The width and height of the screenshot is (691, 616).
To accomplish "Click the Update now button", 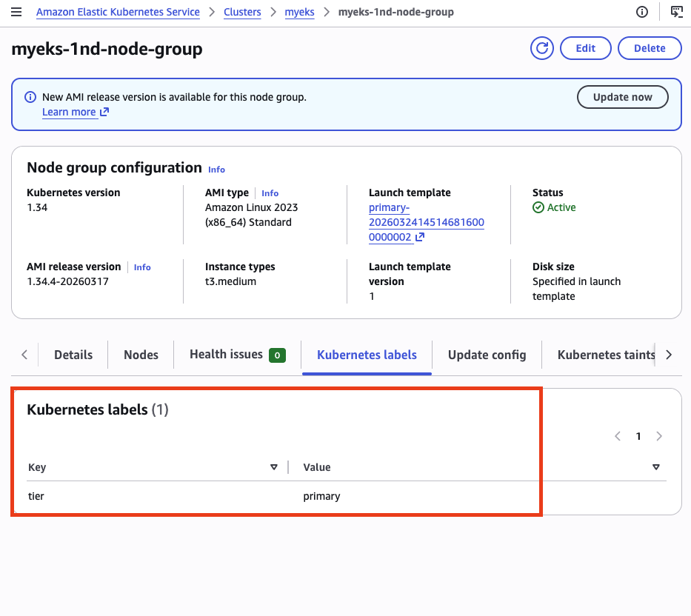I will coord(622,97).
